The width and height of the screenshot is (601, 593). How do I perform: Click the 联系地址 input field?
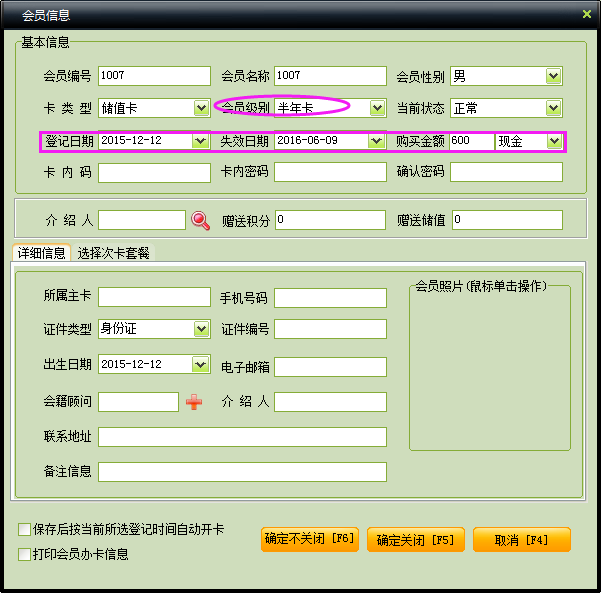click(x=242, y=437)
